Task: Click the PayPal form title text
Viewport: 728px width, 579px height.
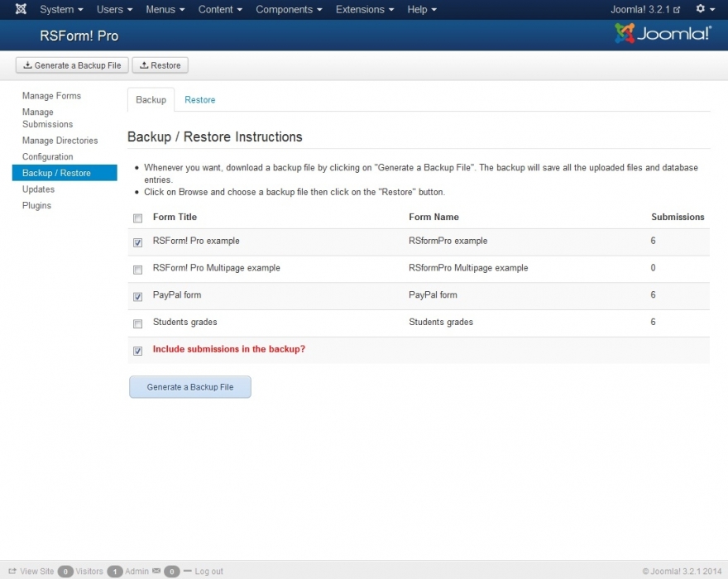Action: [x=177, y=294]
